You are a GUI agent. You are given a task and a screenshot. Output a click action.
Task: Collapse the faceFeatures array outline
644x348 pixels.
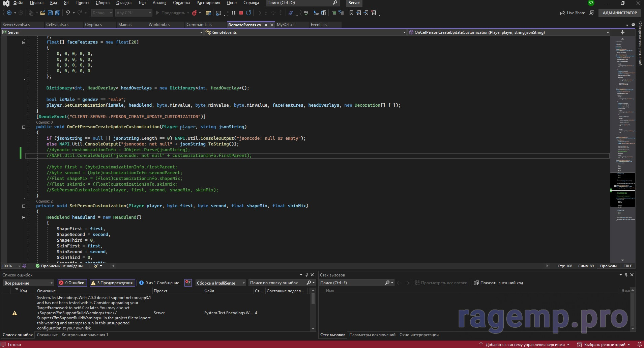click(x=24, y=42)
